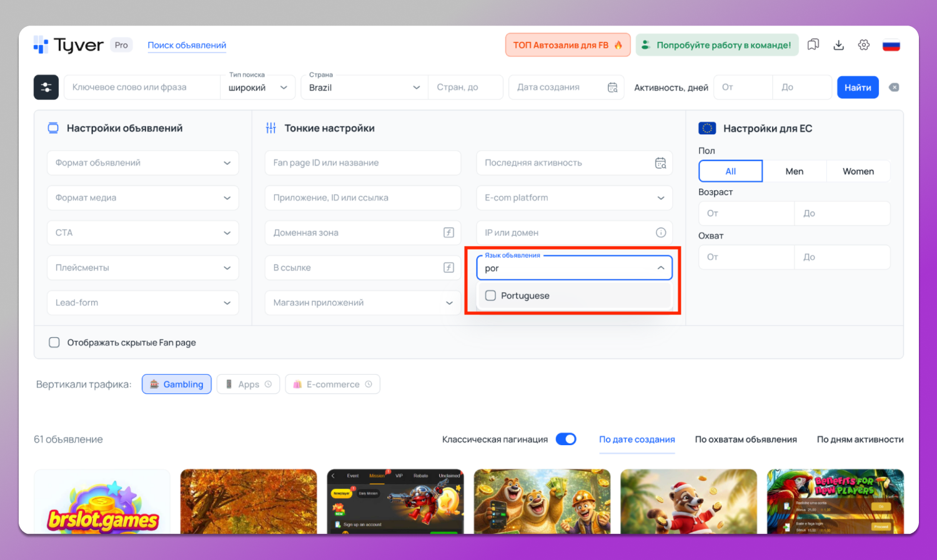This screenshot has height=560, width=937.
Task: Clear search using the gray X icon
Action: click(x=894, y=87)
